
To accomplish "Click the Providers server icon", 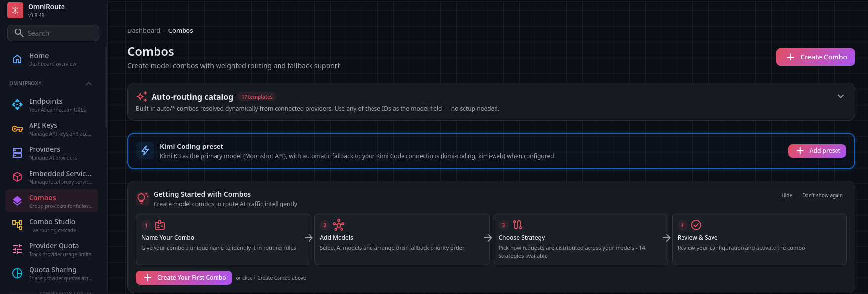I will coord(17,153).
